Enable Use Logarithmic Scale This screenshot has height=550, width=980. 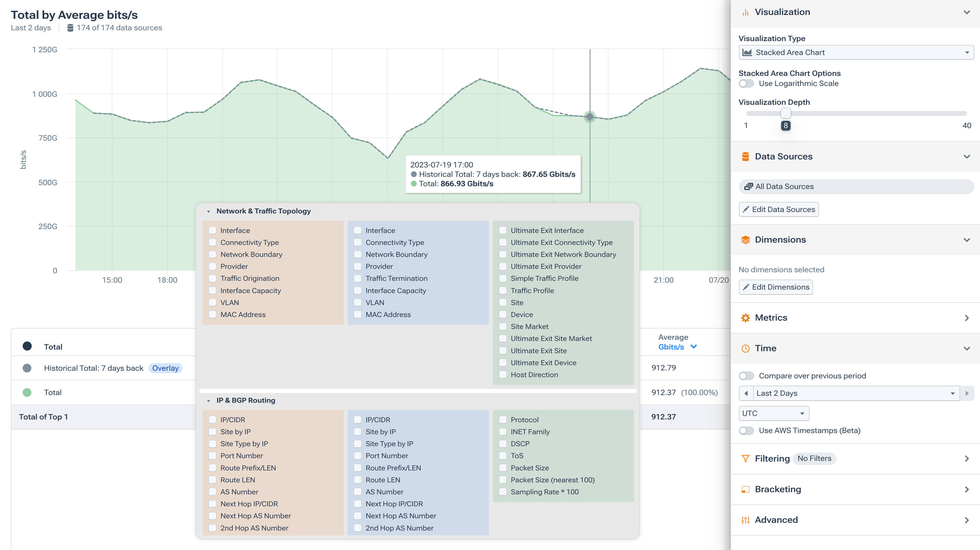click(747, 84)
